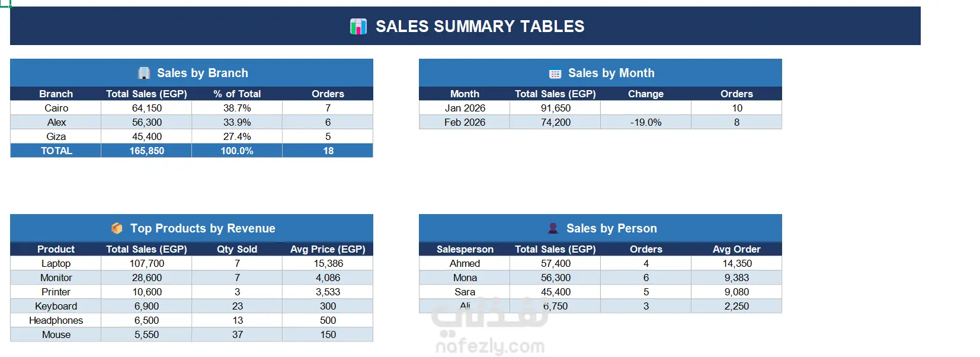980x357 pixels.
Task: Click the building icon next to Sales by Branch
Action: pos(144,73)
